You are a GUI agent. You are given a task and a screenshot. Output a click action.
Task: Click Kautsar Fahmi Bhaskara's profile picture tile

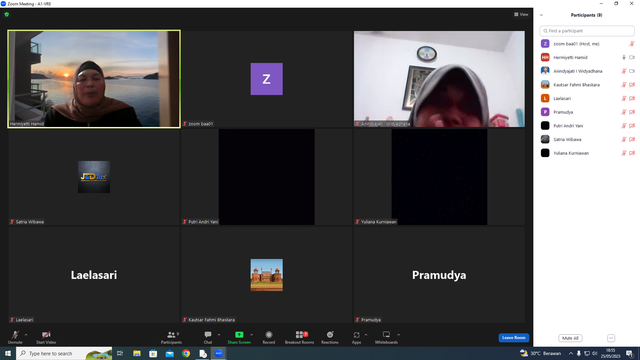pyautogui.click(x=267, y=275)
